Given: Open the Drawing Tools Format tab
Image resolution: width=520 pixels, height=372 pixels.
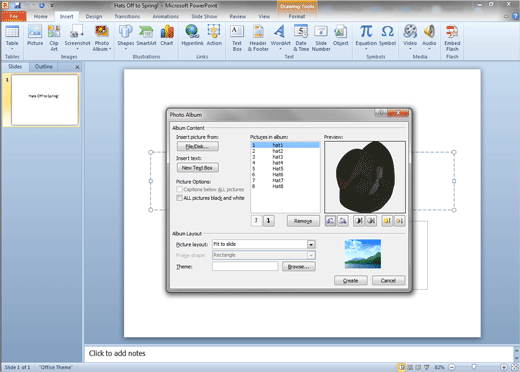Looking at the screenshot, I should point(297,16).
